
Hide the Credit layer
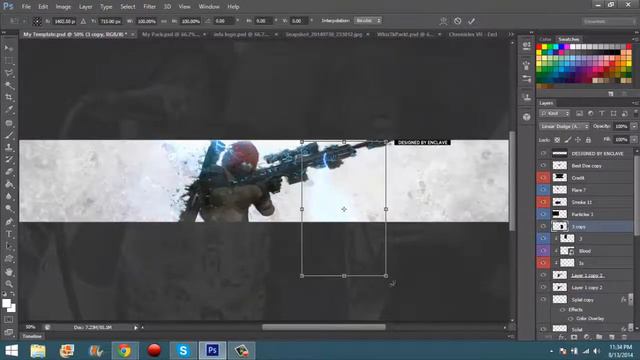(x=543, y=178)
